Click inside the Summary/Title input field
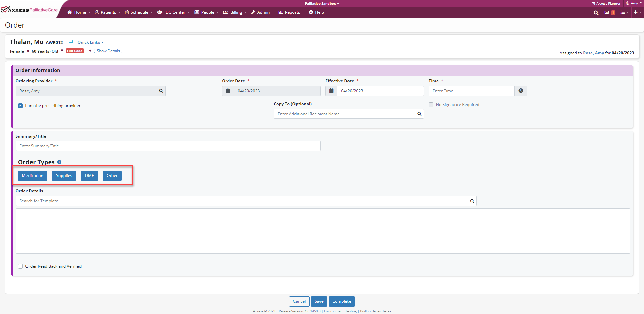This screenshot has width=644, height=314. 168,146
